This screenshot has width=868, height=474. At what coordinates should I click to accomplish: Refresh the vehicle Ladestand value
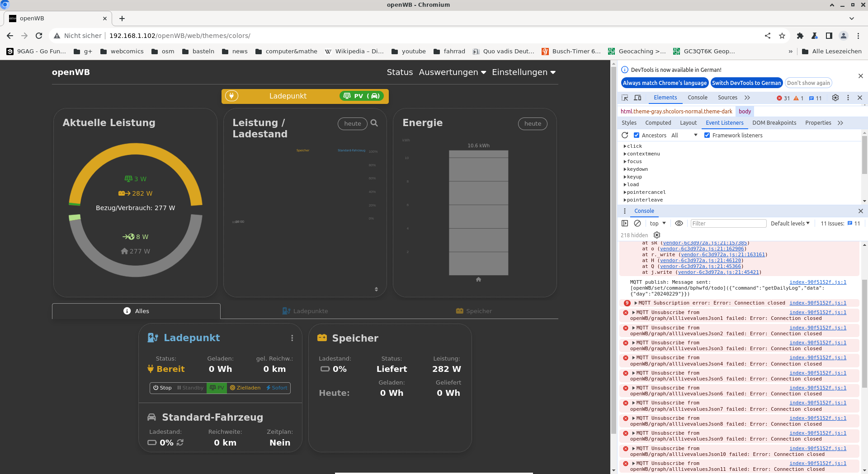pyautogui.click(x=180, y=442)
